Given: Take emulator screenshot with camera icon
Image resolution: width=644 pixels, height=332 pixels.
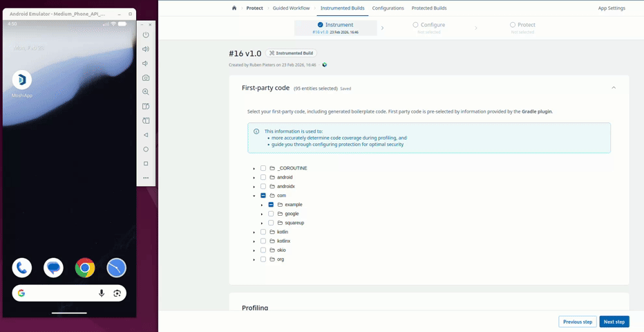Looking at the screenshot, I should click(146, 78).
